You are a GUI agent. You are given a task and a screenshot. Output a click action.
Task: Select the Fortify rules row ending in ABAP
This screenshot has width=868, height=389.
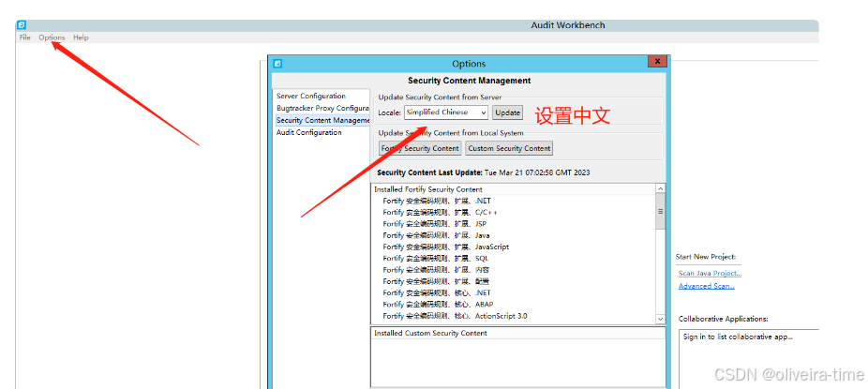(438, 305)
